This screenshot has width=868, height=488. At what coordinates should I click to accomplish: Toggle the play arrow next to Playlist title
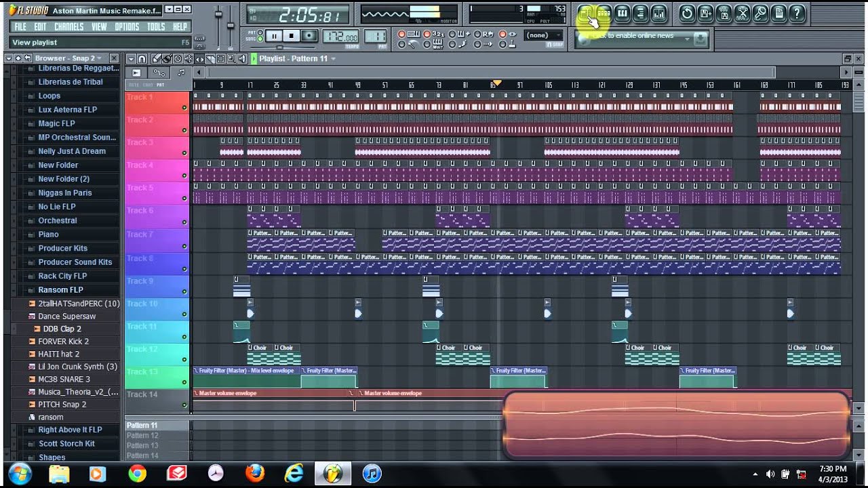coord(254,58)
